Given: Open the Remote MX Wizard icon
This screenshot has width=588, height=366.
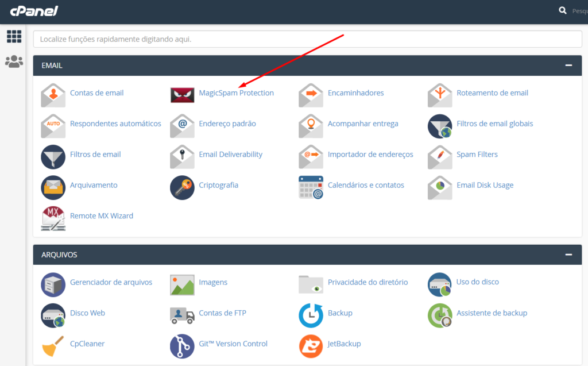Looking at the screenshot, I should coord(53,218).
